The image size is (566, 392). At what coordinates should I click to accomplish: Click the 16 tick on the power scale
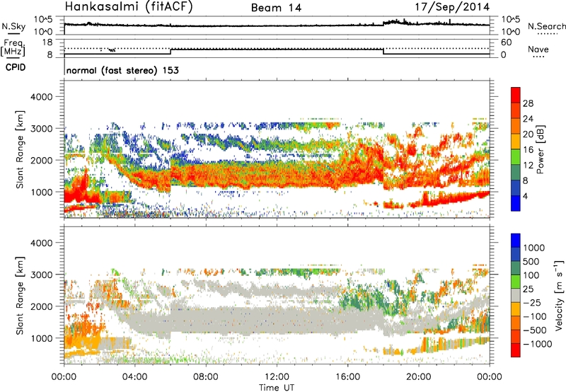[528, 150]
